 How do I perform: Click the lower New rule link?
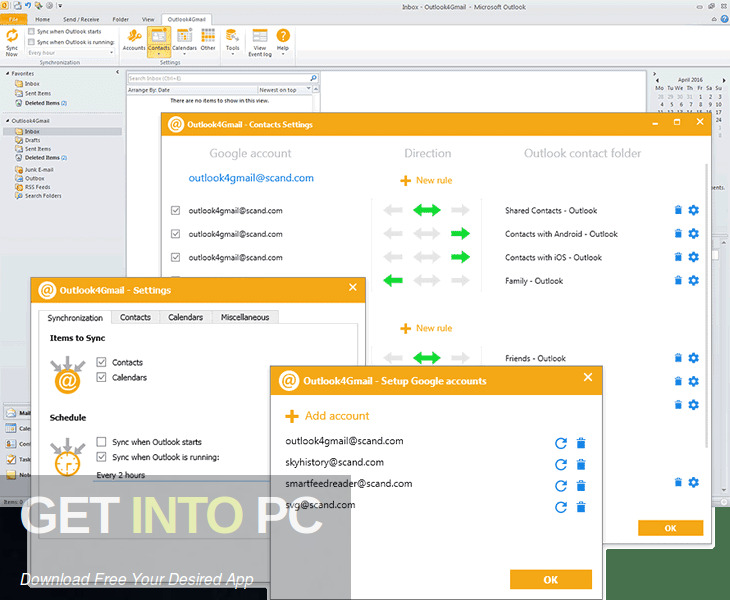pyautogui.click(x=426, y=328)
